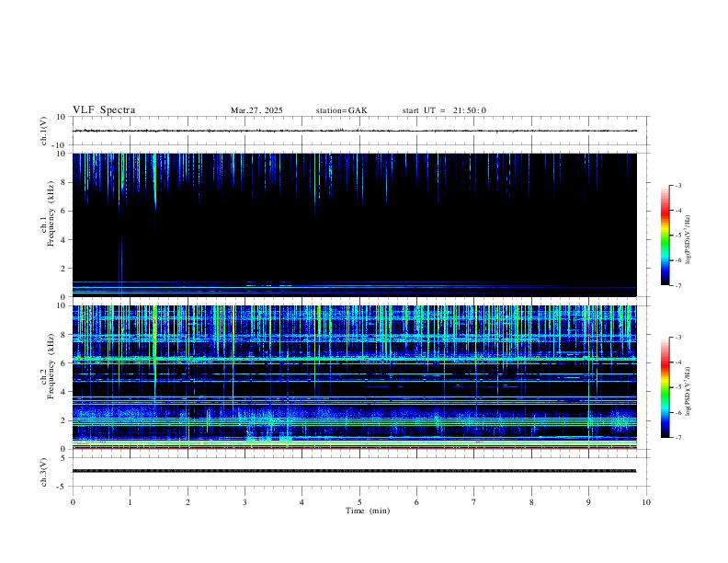Click the time axis tick label '3'
728x563 pixels.
point(245,502)
